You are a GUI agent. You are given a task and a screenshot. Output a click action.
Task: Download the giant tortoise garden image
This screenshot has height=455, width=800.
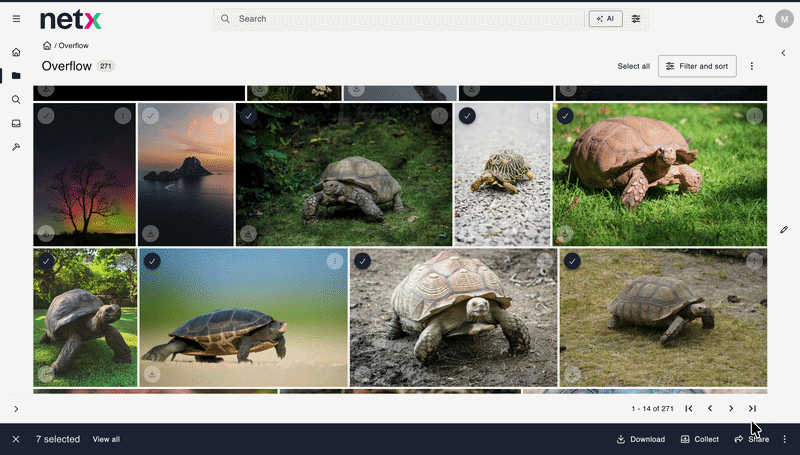pos(46,374)
